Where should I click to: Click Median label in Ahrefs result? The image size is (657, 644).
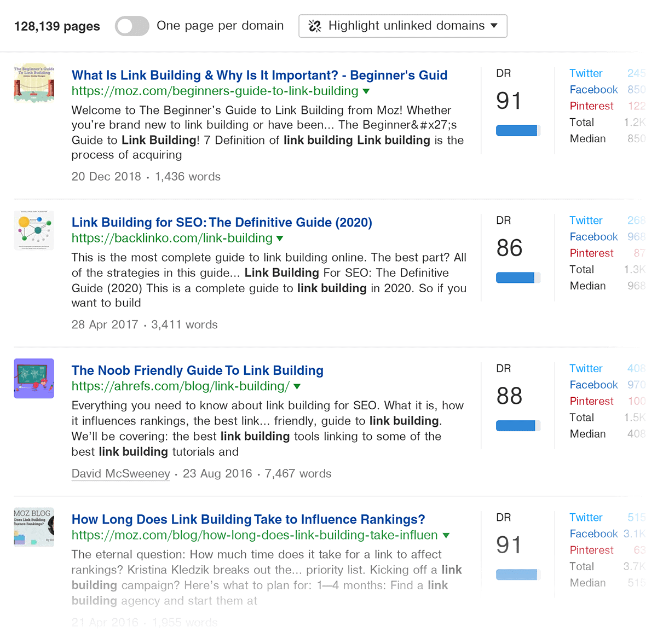[x=587, y=434]
